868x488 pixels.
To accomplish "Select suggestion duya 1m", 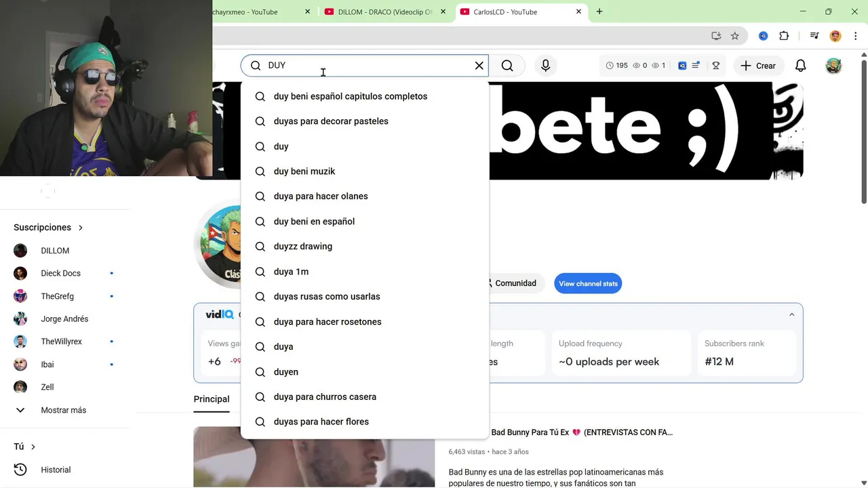I will tap(365, 272).
